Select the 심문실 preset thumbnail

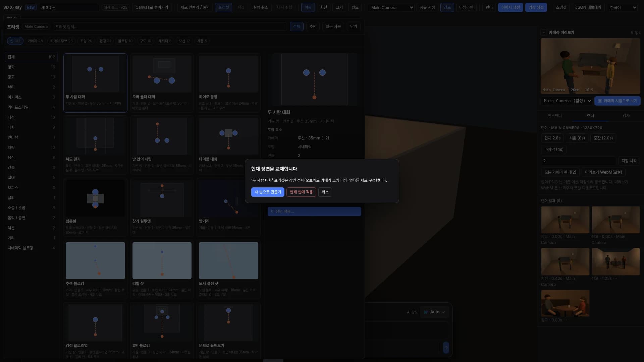[95, 198]
